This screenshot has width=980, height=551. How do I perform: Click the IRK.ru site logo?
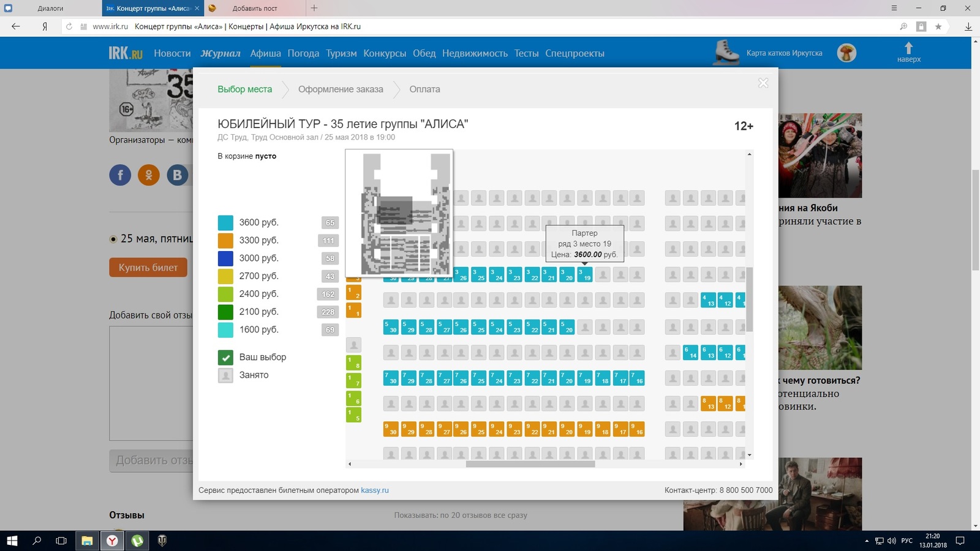point(126,53)
